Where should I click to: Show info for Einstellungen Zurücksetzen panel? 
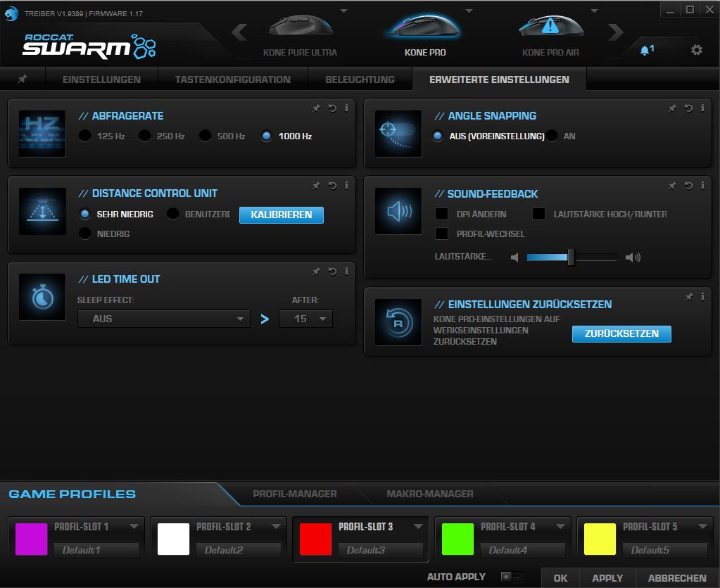702,296
